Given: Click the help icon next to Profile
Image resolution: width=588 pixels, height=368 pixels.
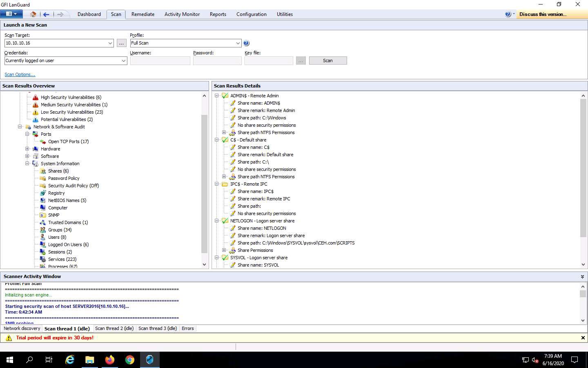Looking at the screenshot, I should pyautogui.click(x=246, y=43).
